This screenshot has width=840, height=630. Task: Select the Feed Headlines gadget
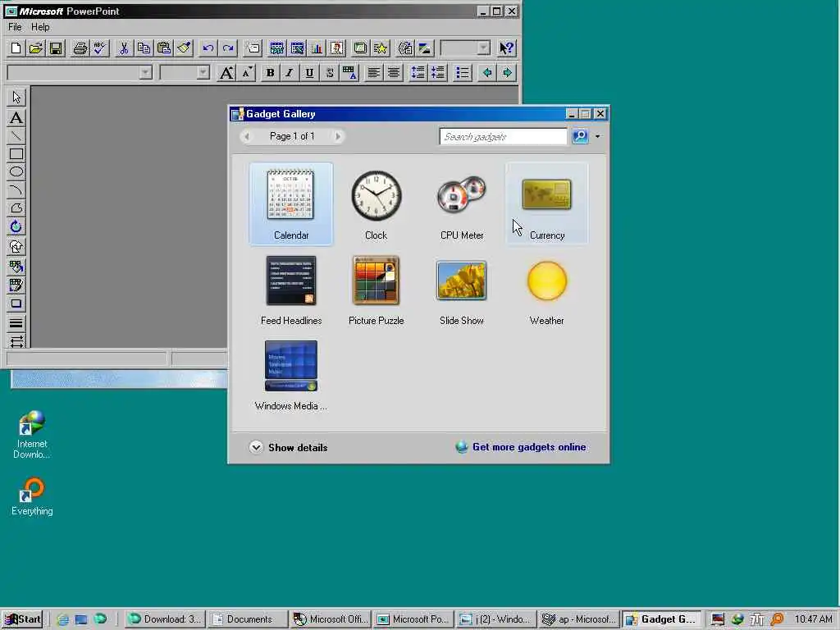[291, 290]
